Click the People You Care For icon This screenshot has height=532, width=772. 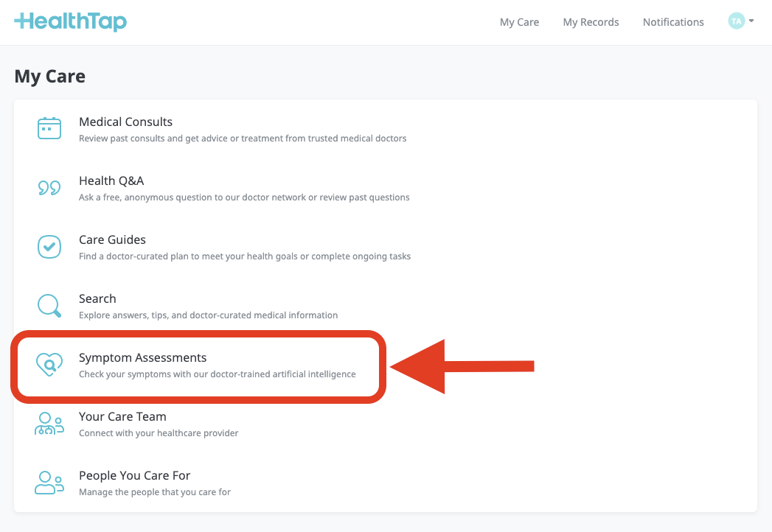click(x=49, y=483)
